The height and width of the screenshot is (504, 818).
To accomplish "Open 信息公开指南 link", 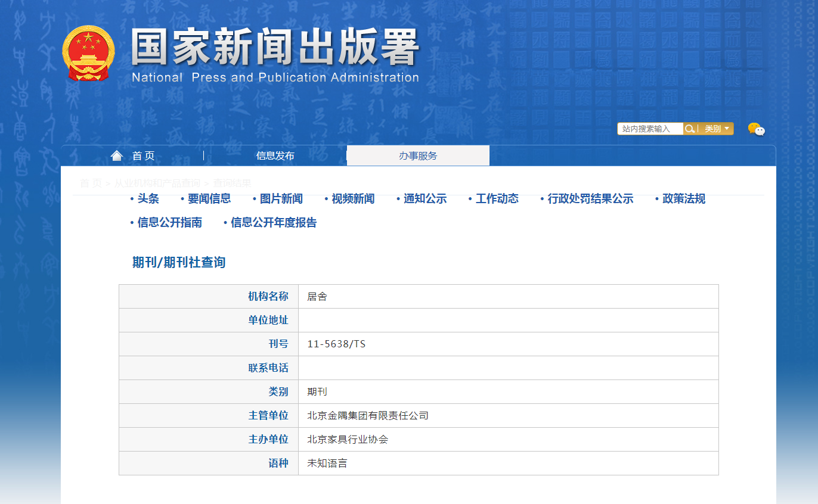I will [169, 223].
